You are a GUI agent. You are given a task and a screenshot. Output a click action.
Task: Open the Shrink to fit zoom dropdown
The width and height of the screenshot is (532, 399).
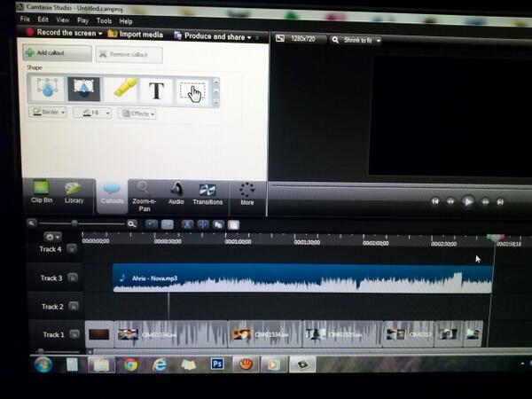click(356, 40)
